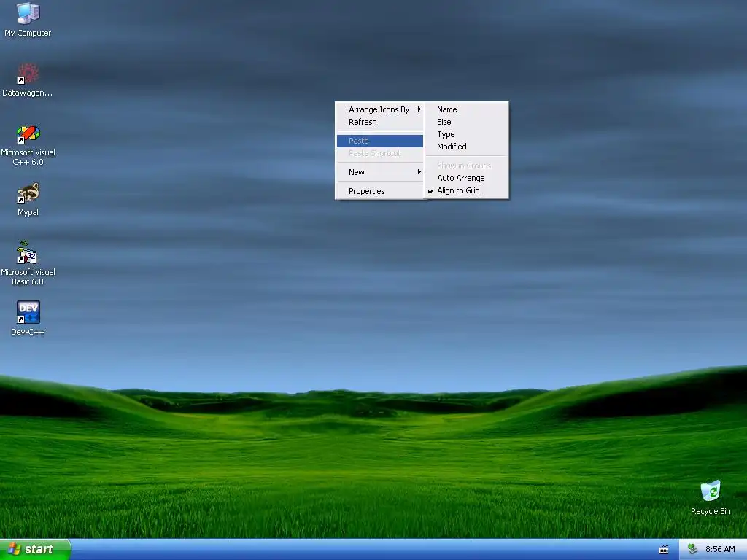This screenshot has height=560, width=747.
Task: Click the greyed-out Show in Groups option
Action: [x=466, y=166]
